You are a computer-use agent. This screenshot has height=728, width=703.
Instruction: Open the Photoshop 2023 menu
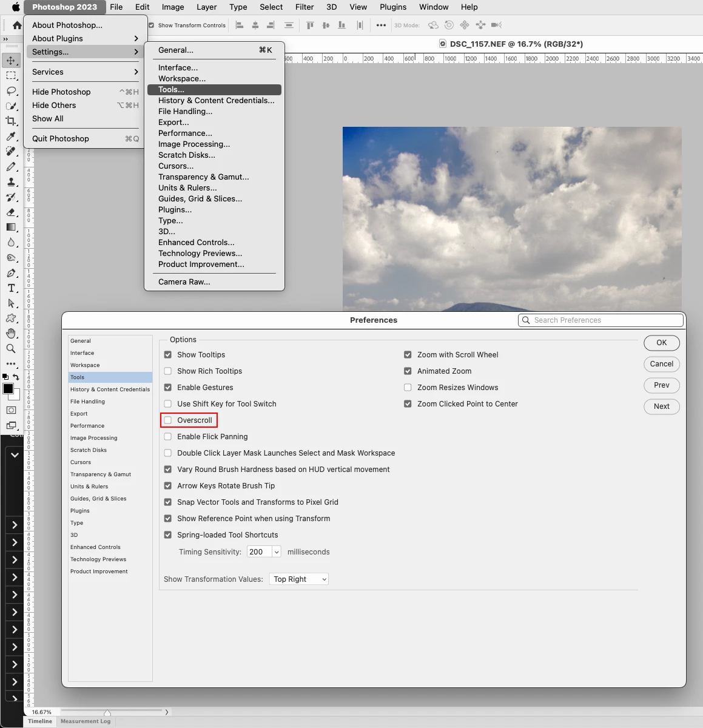tap(64, 7)
